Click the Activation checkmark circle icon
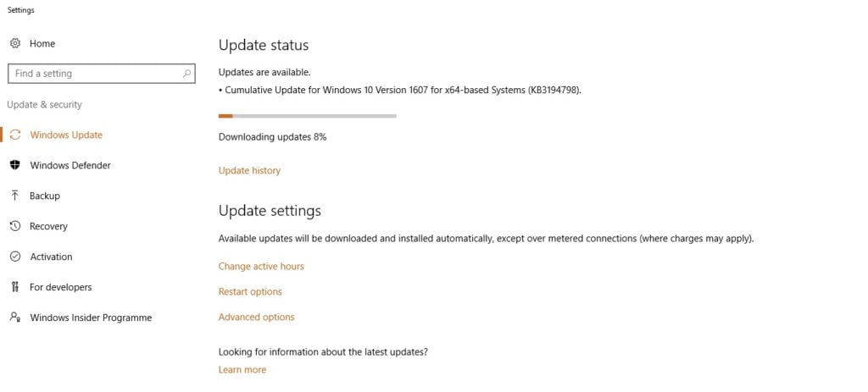The image size is (868, 392). [14, 257]
